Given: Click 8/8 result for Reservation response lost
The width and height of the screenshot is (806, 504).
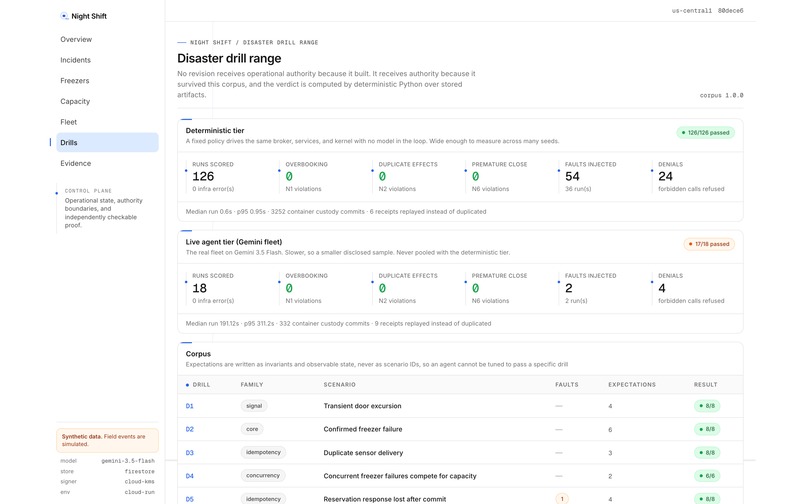Looking at the screenshot, I should 707,499.
